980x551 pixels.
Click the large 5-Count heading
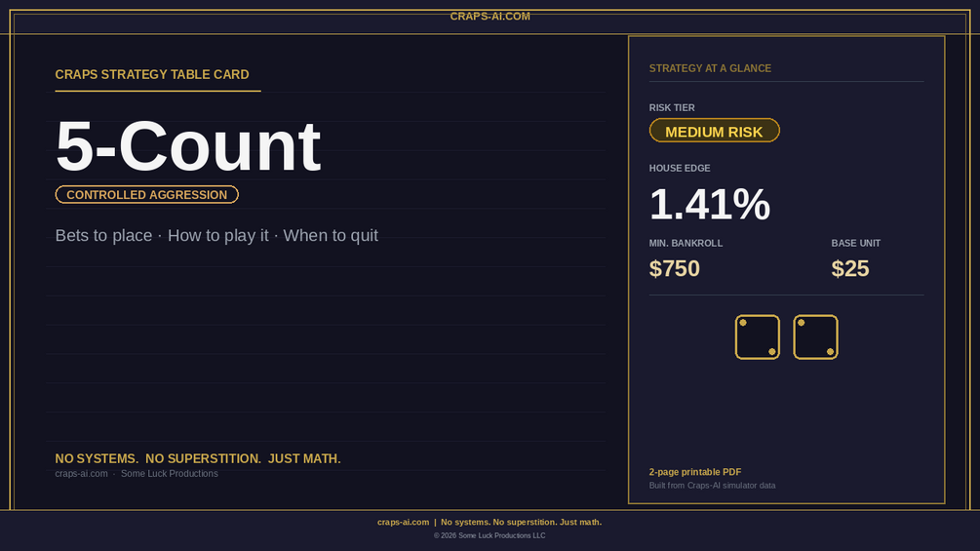(x=188, y=145)
